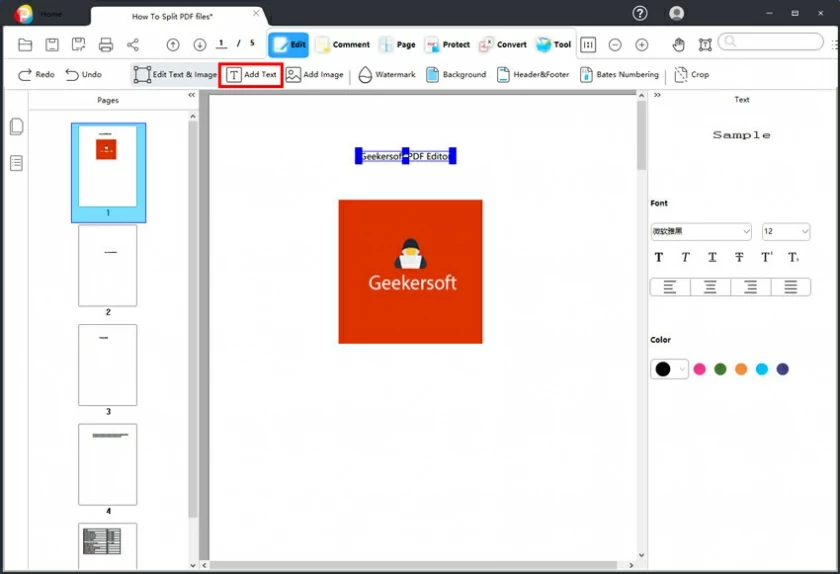The height and width of the screenshot is (574, 840).
Task: Click the Share icon
Action: coord(133,45)
